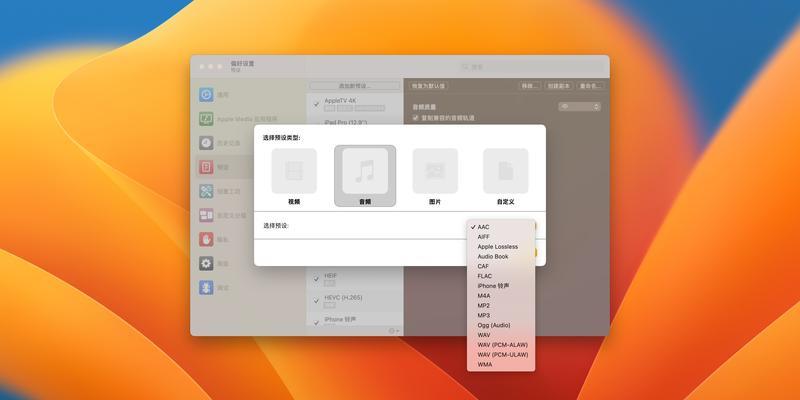This screenshot has height=400, width=800.
Task: Select plain WAV from the preset menu
Action: 501,335
